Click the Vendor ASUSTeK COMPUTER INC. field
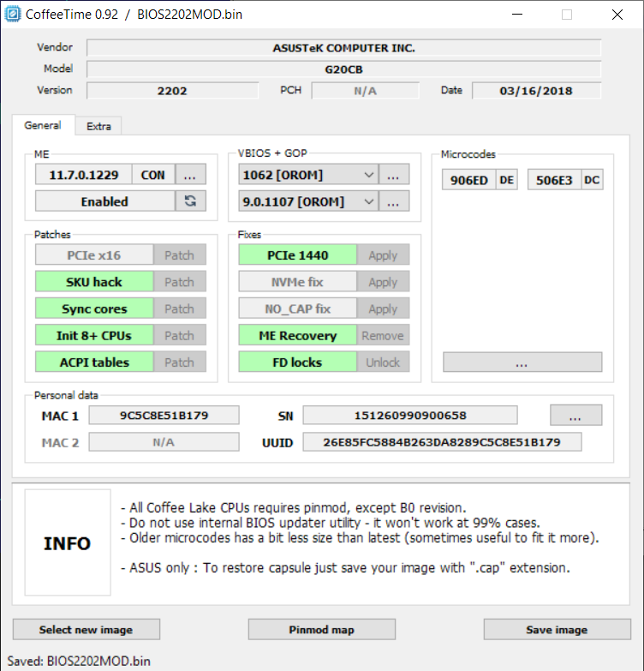This screenshot has height=671, width=644. tap(343, 47)
